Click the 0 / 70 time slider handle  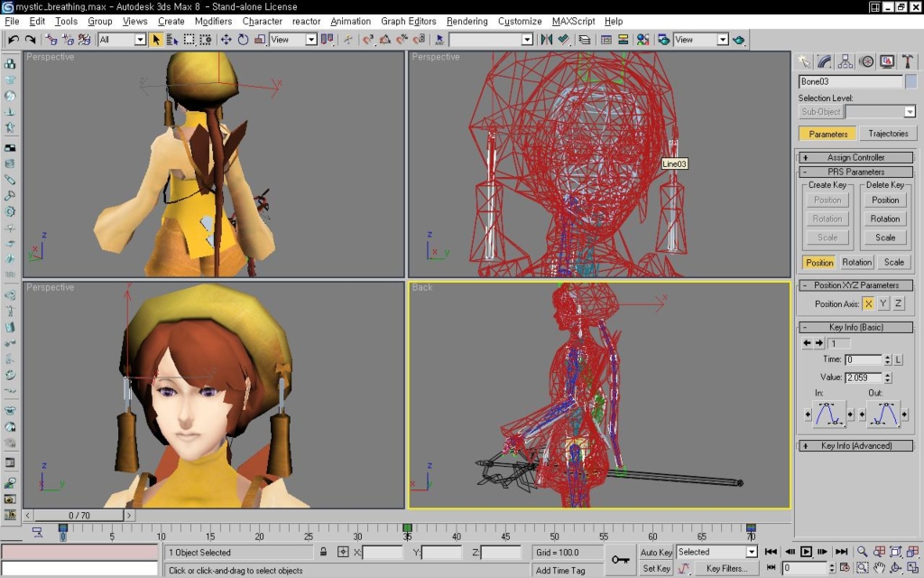coord(79,516)
